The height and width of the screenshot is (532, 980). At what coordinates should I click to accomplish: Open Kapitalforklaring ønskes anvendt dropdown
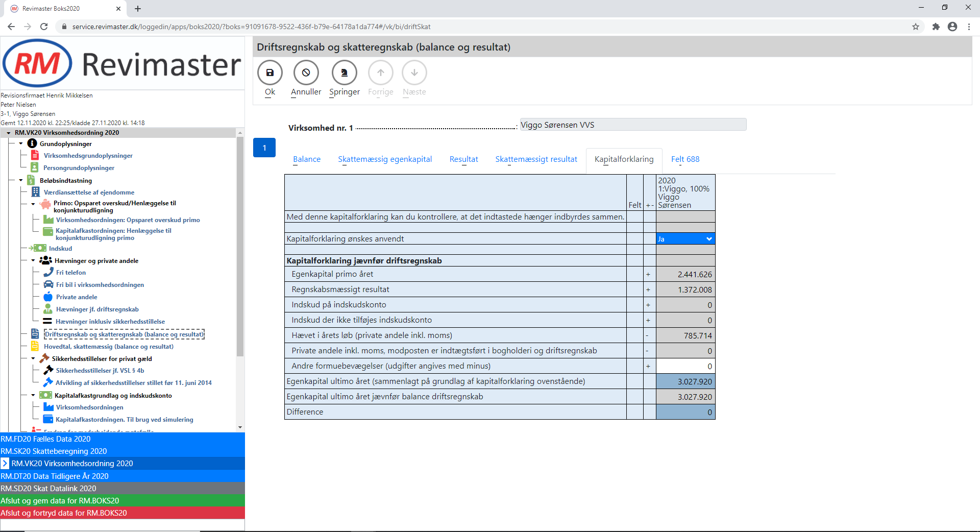pos(685,239)
